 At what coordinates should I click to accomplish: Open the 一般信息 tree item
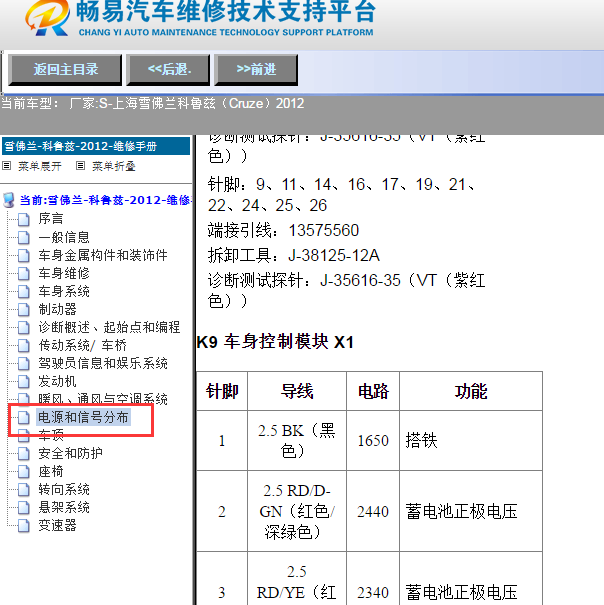pyautogui.click(x=64, y=237)
